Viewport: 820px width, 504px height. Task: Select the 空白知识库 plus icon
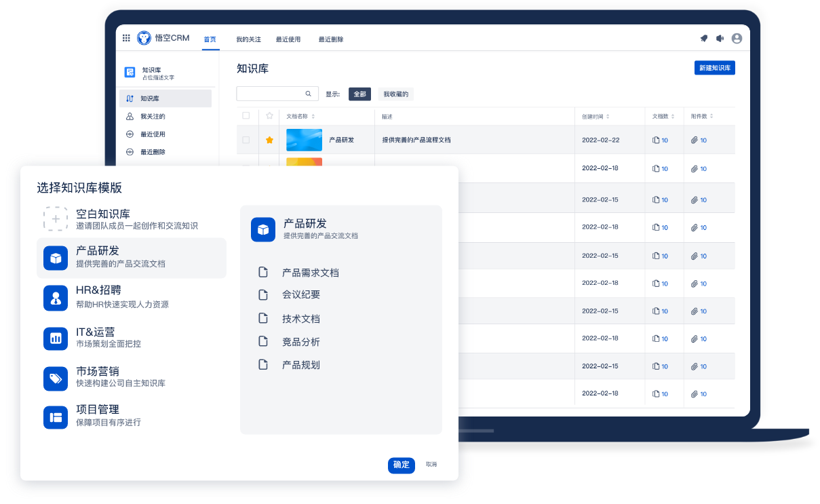(56, 219)
